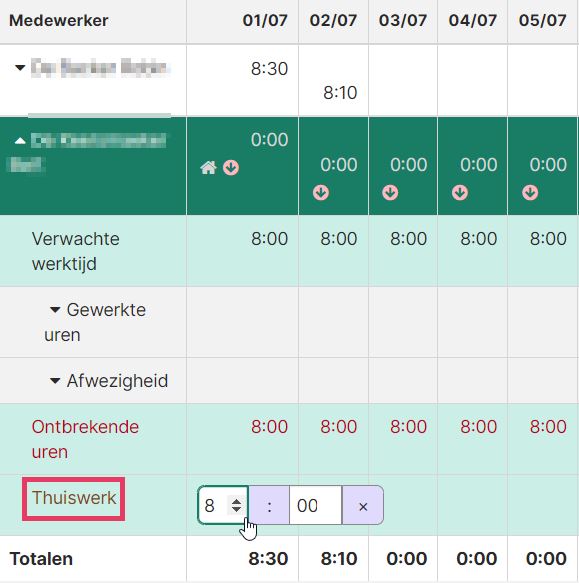Clear the Thuiswerk time with the × button
Screen dimensions: 579x583
363,506
